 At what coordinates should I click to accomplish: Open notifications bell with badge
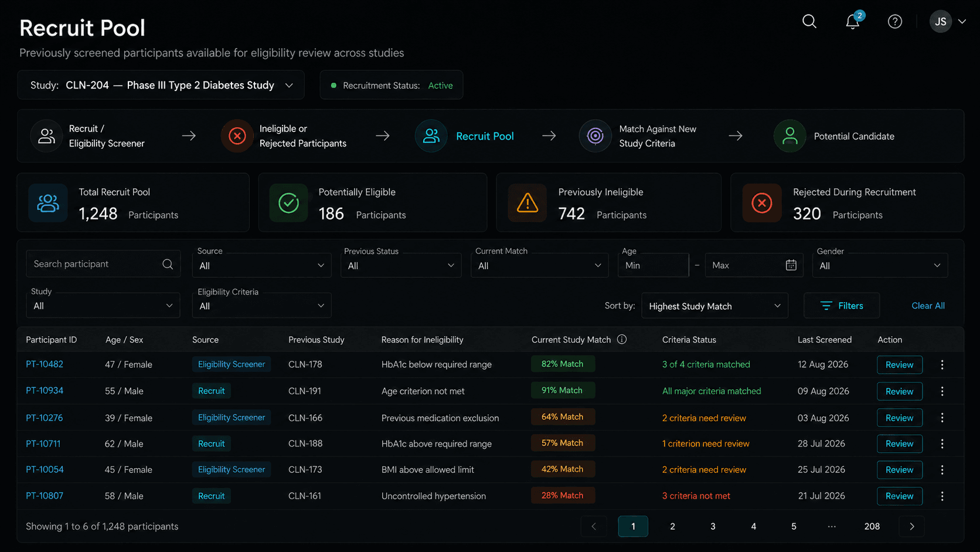click(853, 21)
